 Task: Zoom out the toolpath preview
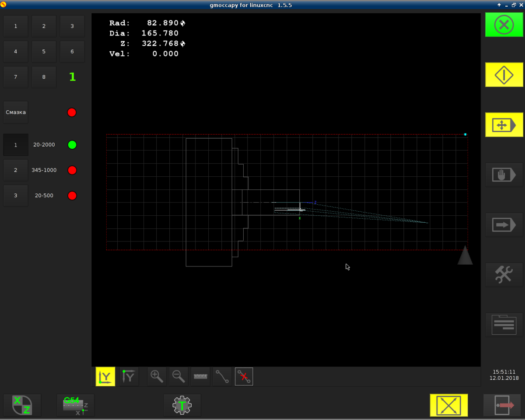point(178,376)
